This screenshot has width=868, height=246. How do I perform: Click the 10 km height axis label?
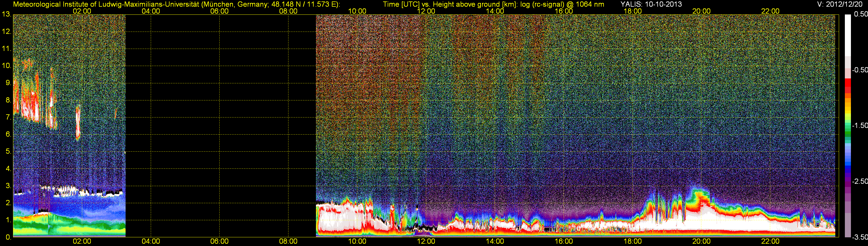pyautogui.click(x=6, y=65)
